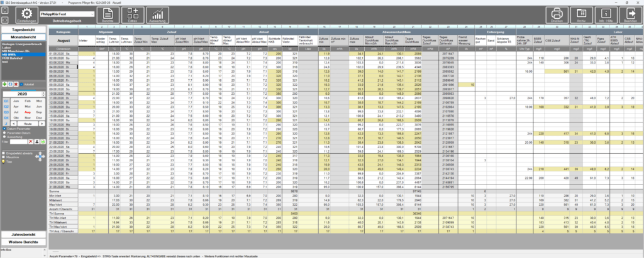The height and width of the screenshot is (258, 644).
Task: Click green filter icon beside Filter field
Action: point(43,141)
